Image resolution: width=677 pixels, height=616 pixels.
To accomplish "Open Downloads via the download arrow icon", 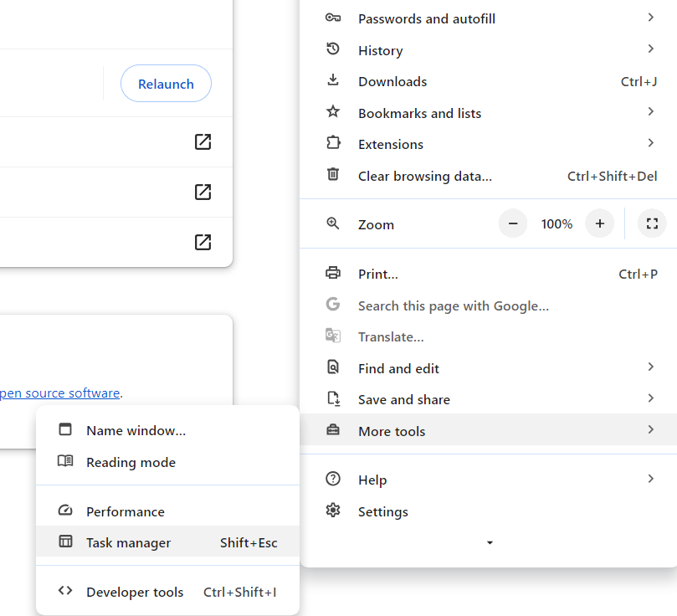I will 334,80.
